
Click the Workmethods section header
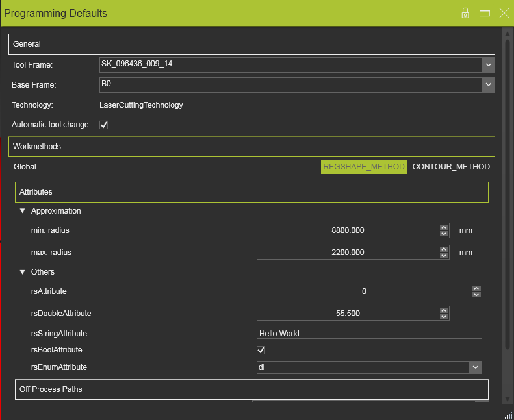(x=251, y=147)
